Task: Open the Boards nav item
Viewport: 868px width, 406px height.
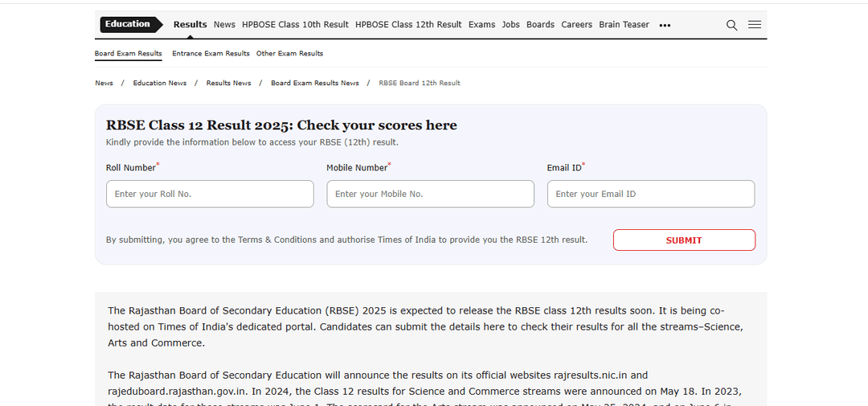Action: click(x=540, y=24)
